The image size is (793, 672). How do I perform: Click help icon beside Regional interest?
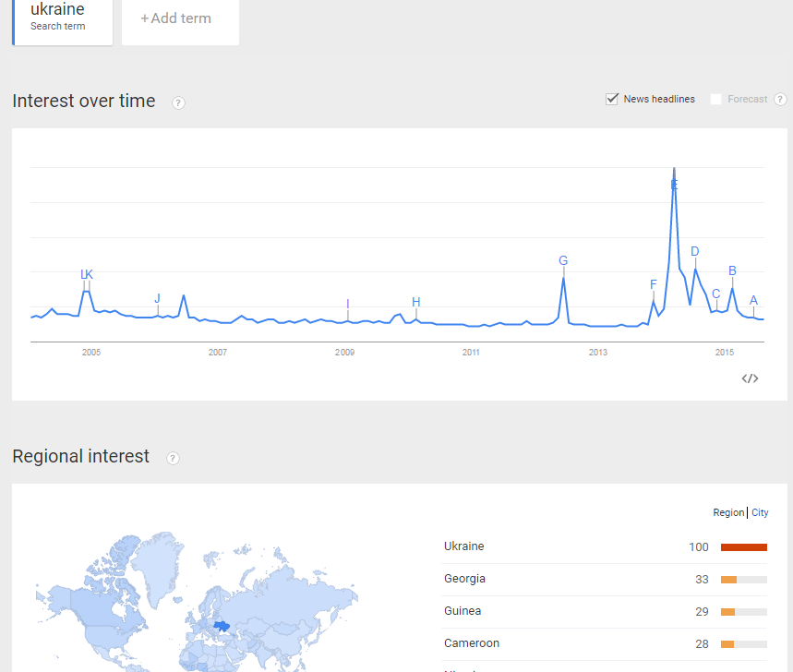(x=173, y=458)
